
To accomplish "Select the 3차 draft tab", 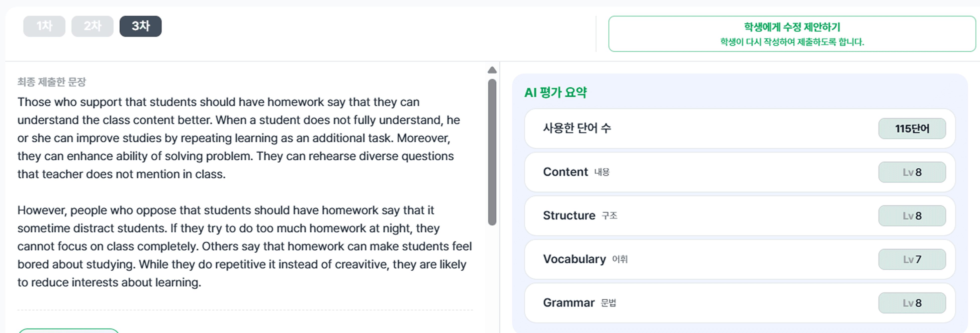I will pos(140,26).
